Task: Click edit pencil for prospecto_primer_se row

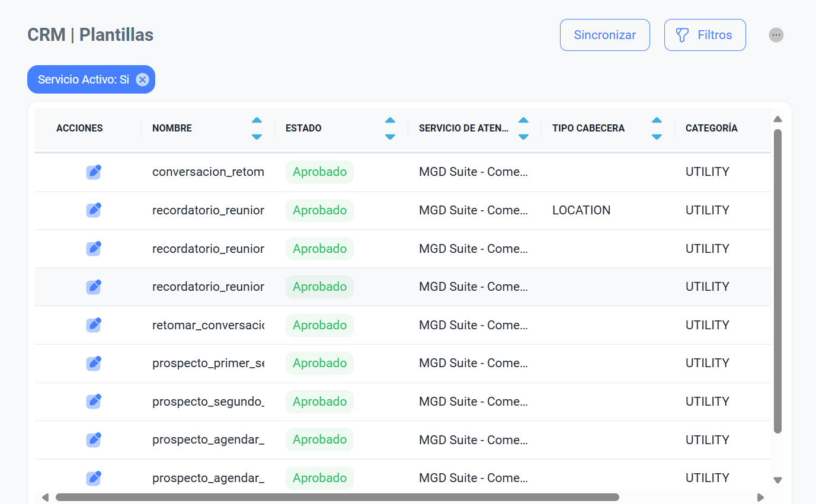Action: (94, 363)
